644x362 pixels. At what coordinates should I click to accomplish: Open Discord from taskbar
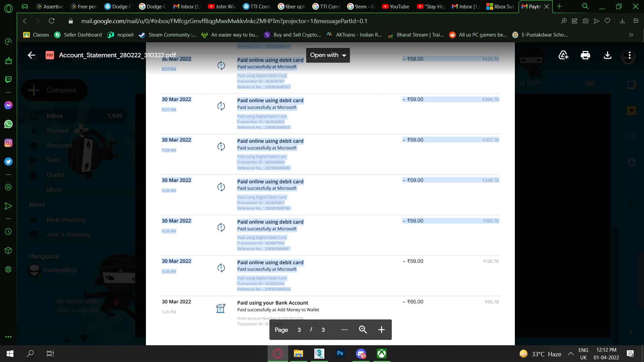coord(361,354)
